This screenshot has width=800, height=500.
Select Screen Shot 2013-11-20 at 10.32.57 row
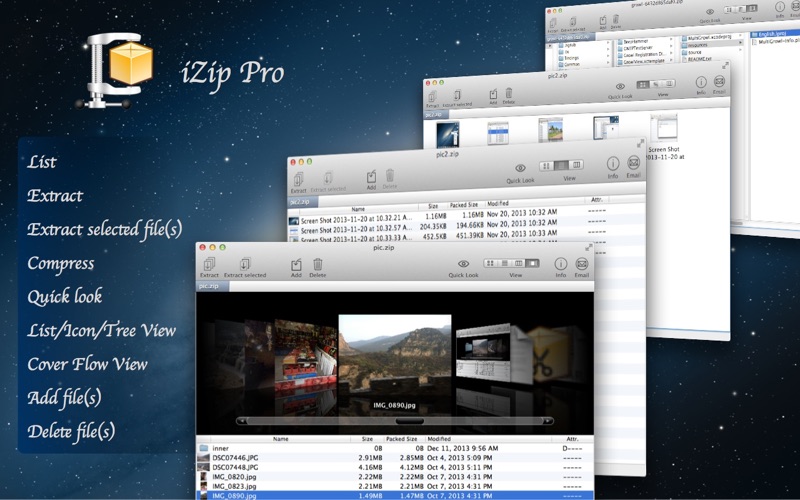[447, 228]
